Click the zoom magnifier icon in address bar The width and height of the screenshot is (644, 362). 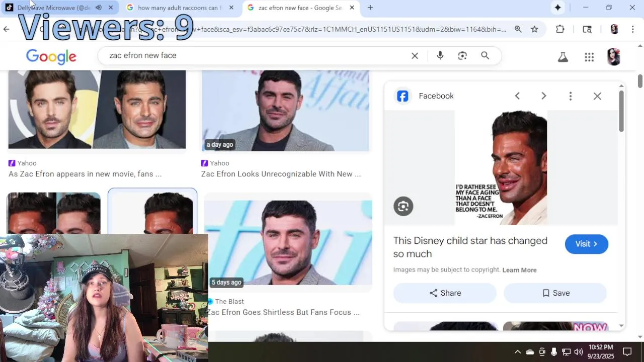518,29
